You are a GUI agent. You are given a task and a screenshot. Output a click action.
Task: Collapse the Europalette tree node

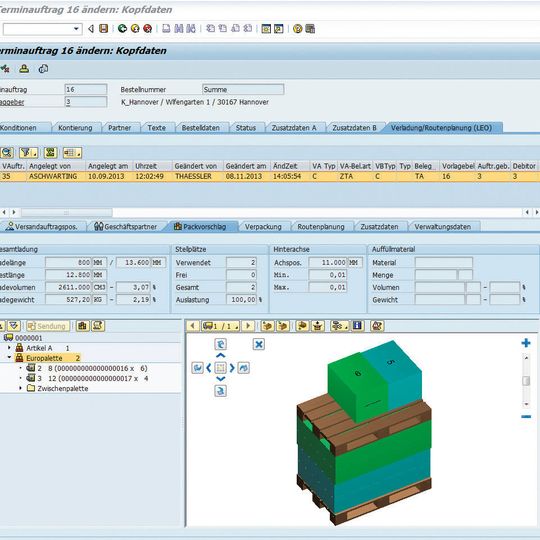point(9,358)
